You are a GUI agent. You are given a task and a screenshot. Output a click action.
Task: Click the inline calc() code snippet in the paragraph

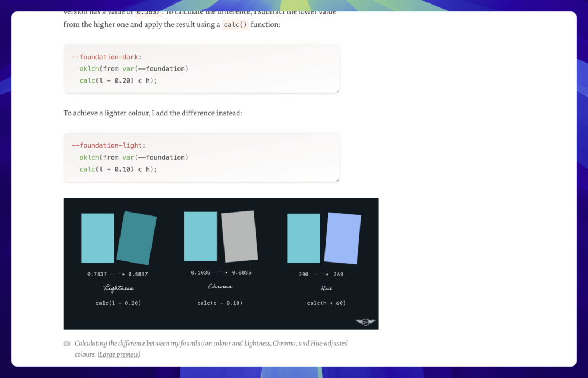tap(235, 25)
